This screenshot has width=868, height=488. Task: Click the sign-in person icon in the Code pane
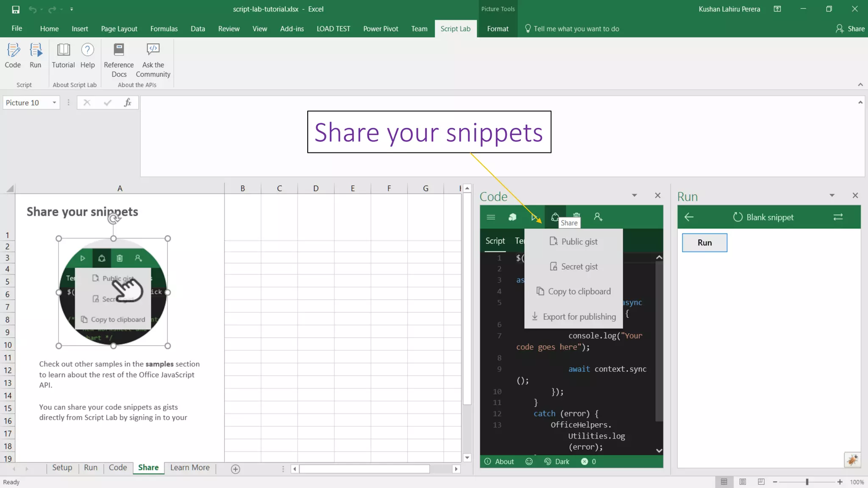click(598, 217)
